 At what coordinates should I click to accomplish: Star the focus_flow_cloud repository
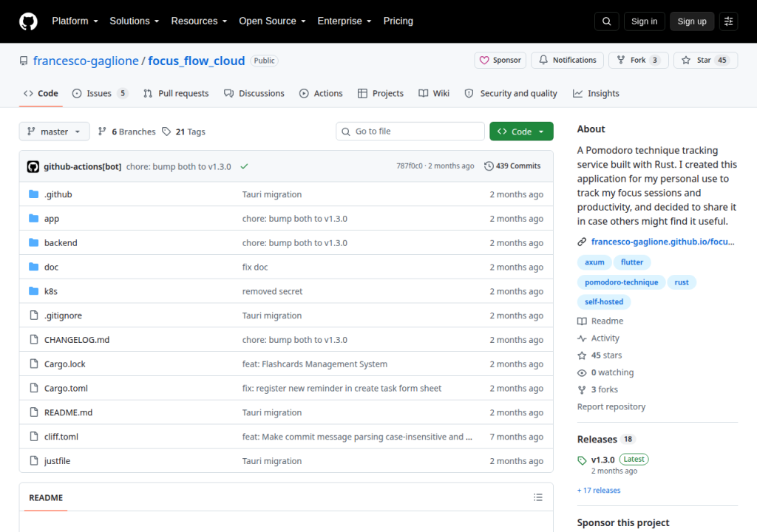705,61
